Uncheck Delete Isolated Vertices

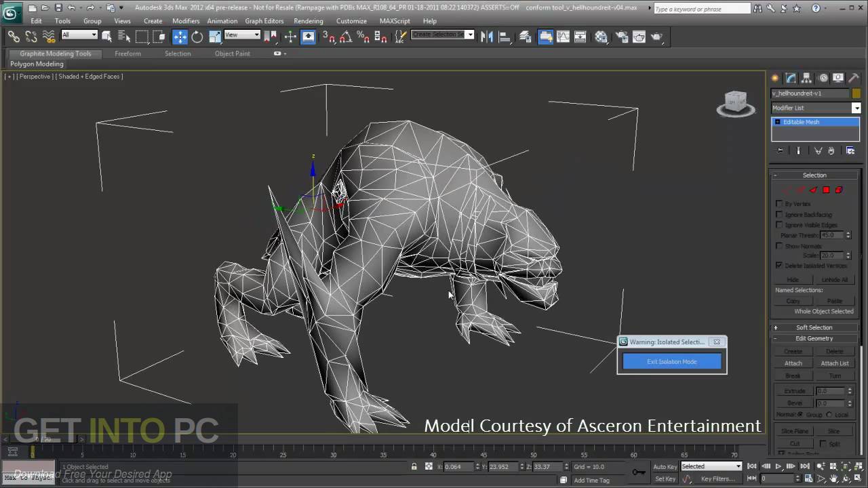coord(779,265)
